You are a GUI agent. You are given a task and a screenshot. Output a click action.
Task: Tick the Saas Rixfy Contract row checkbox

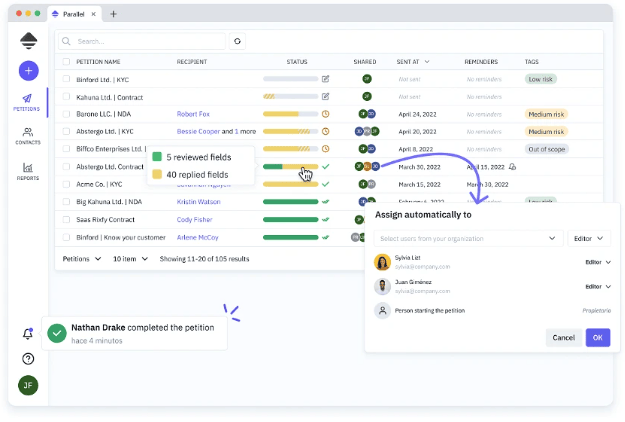coord(67,219)
